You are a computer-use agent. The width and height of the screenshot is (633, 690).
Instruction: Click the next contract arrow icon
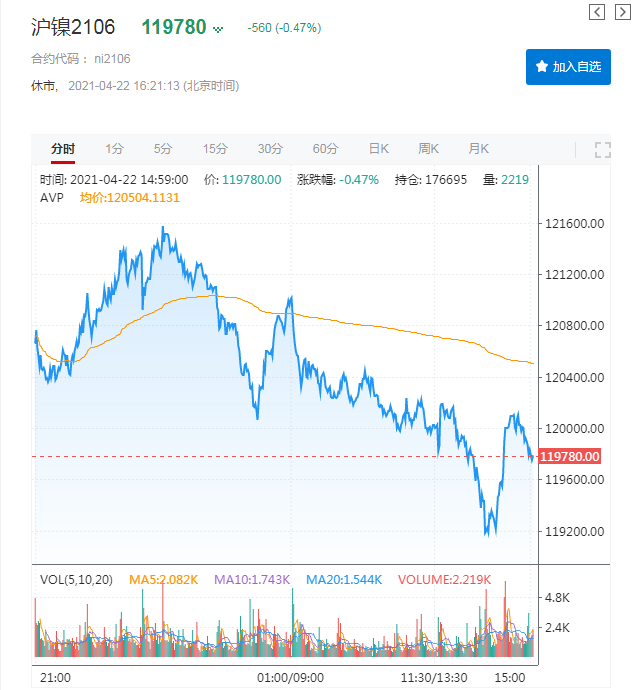click(x=621, y=12)
